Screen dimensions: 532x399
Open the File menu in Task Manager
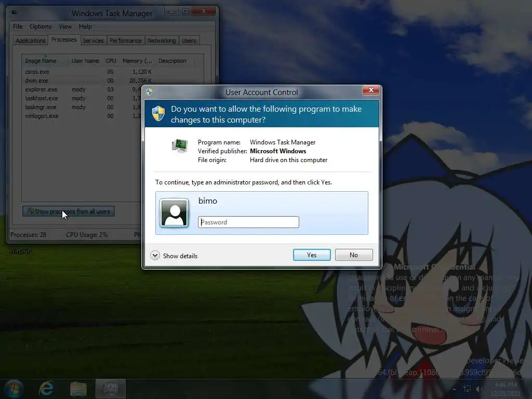[x=18, y=26]
